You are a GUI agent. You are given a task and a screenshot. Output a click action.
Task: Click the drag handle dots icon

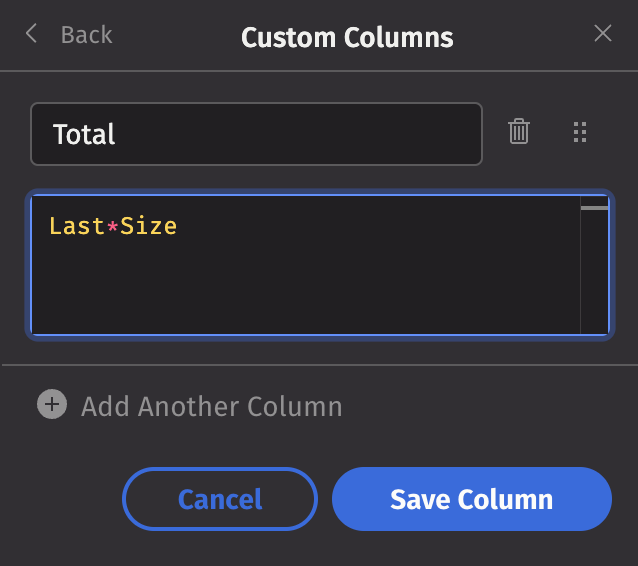coord(578,132)
